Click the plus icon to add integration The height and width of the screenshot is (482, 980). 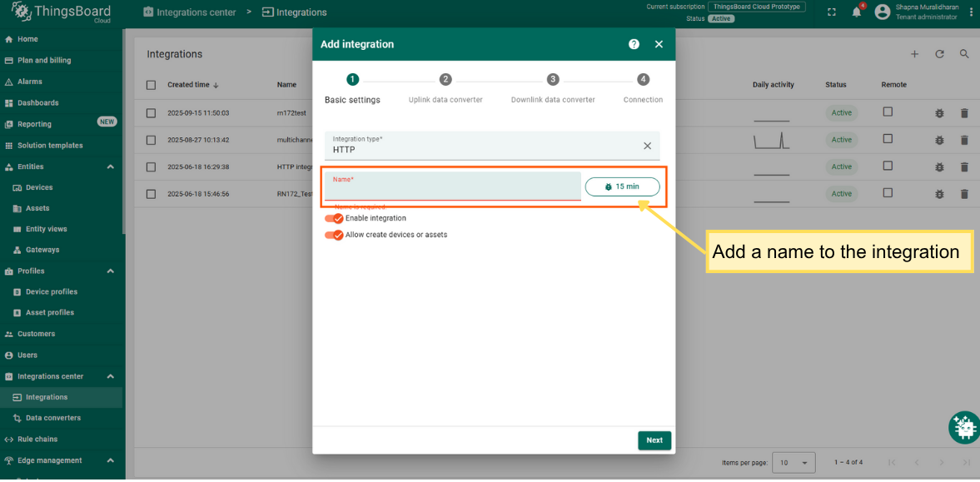pos(914,54)
